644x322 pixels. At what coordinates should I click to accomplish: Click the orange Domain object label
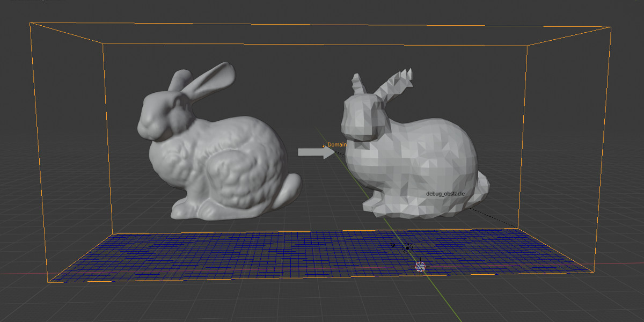coord(337,145)
